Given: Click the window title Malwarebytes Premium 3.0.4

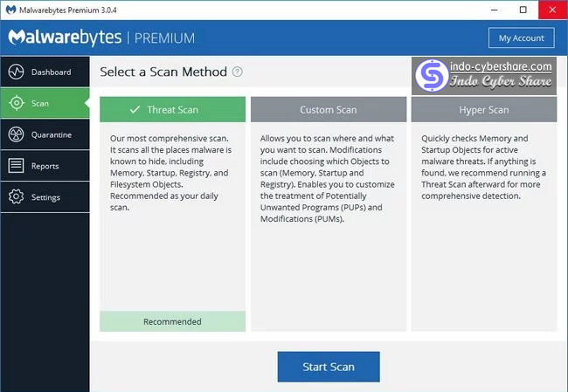Looking at the screenshot, I should [x=68, y=10].
